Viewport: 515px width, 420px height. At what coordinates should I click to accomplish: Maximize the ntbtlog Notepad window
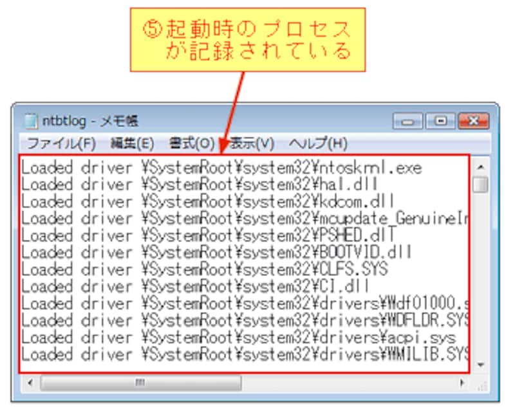point(440,121)
